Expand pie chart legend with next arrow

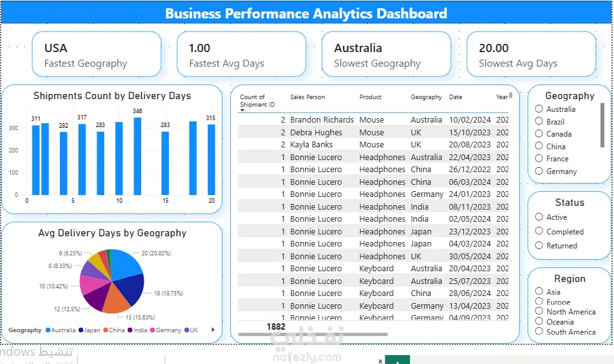pos(213,330)
